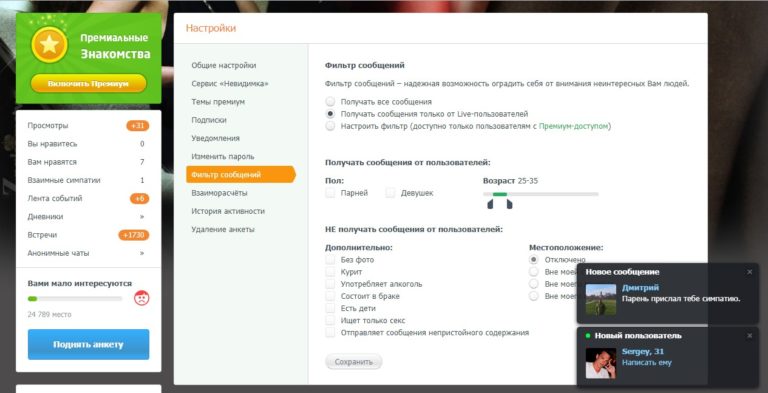Click Написать ему link
This screenshot has width=768, height=393.
tap(647, 363)
